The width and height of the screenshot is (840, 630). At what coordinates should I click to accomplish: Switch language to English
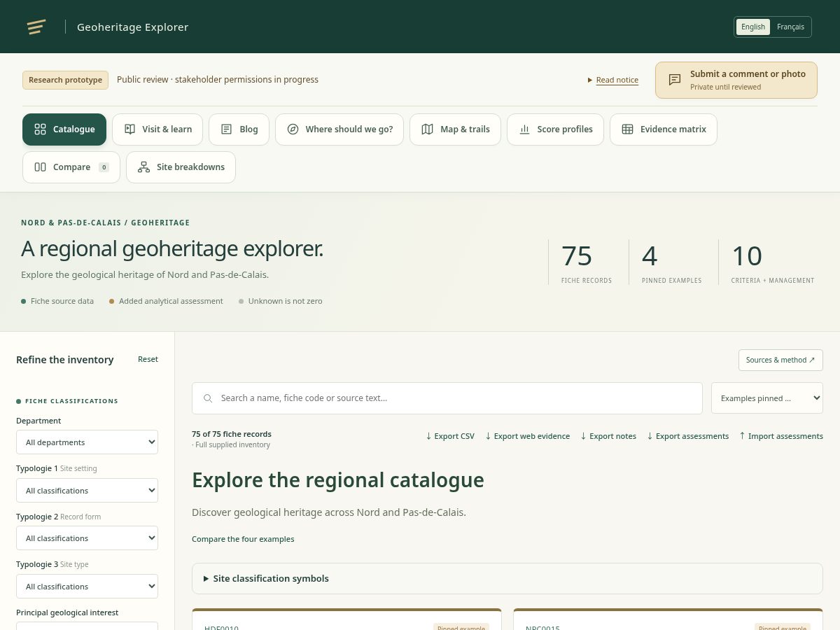753,27
